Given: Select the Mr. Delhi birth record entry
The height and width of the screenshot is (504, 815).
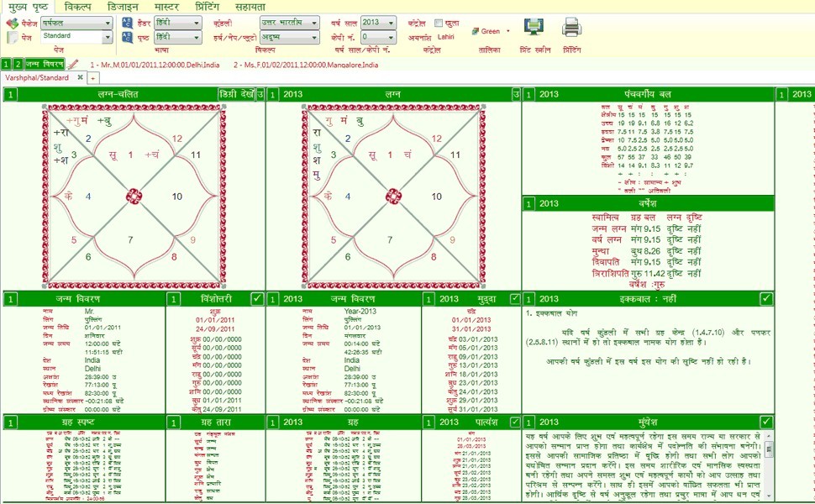Looking at the screenshot, I should coord(155,65).
